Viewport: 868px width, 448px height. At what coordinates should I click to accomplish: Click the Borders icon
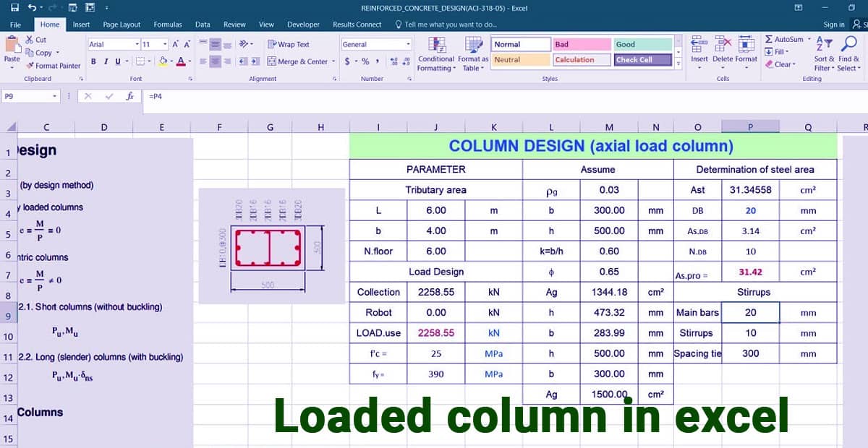[x=140, y=61]
